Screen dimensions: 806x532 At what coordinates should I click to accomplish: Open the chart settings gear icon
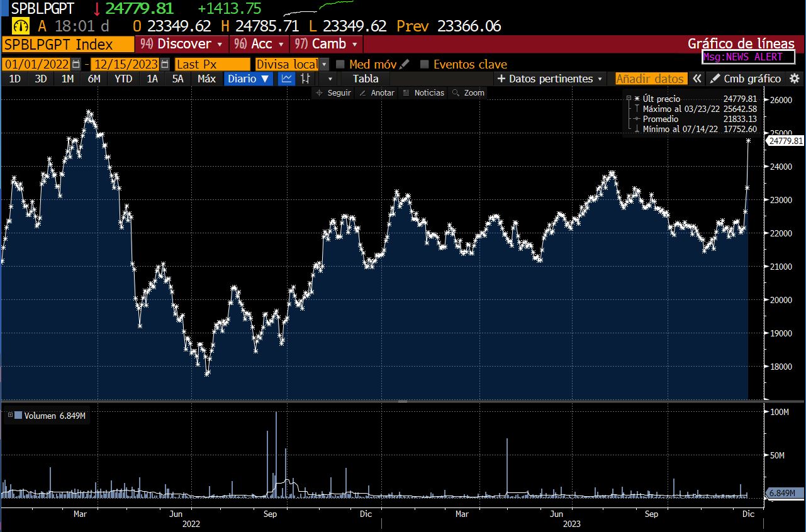coord(795,79)
